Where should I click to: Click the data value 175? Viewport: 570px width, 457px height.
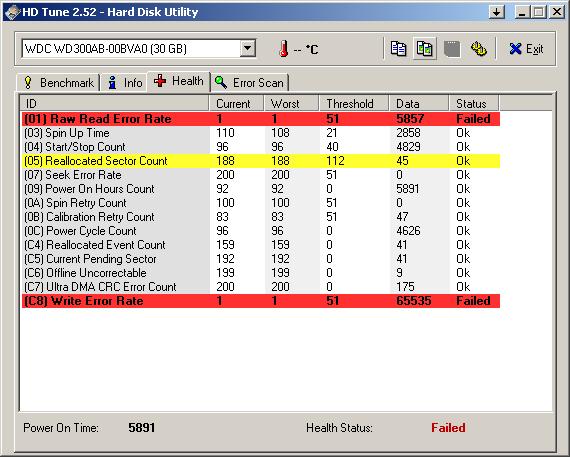[405, 287]
